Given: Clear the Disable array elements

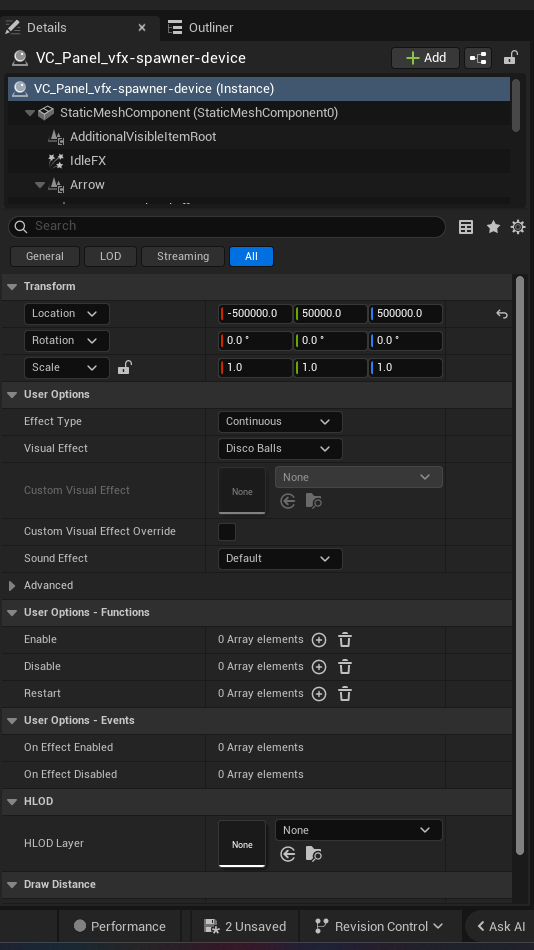Looking at the screenshot, I should pyautogui.click(x=345, y=667).
